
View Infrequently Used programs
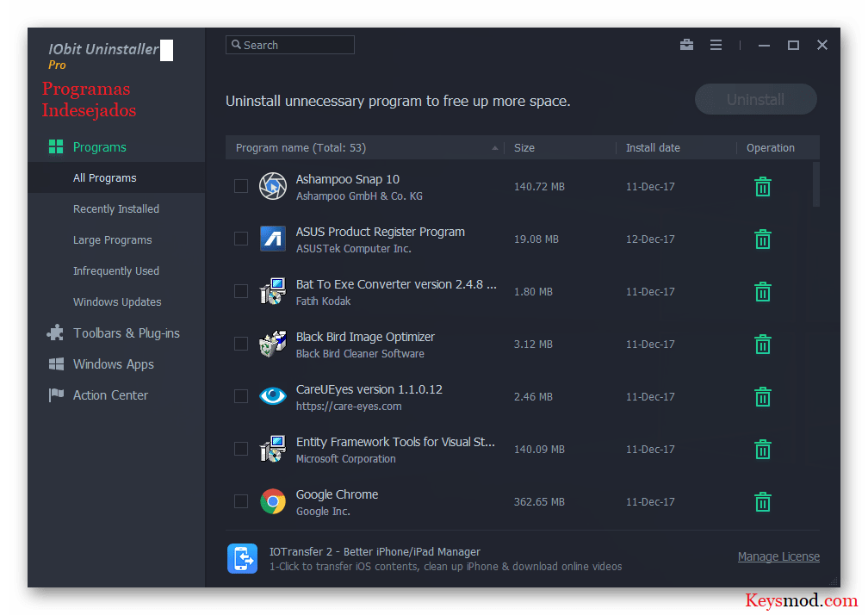click(116, 270)
